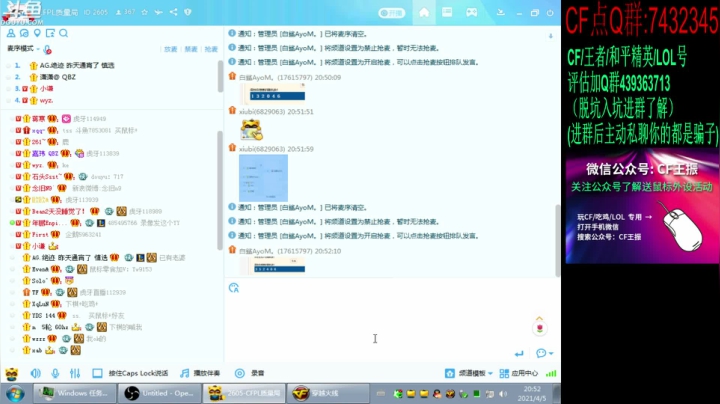Click the font style icon above input box

234,288
